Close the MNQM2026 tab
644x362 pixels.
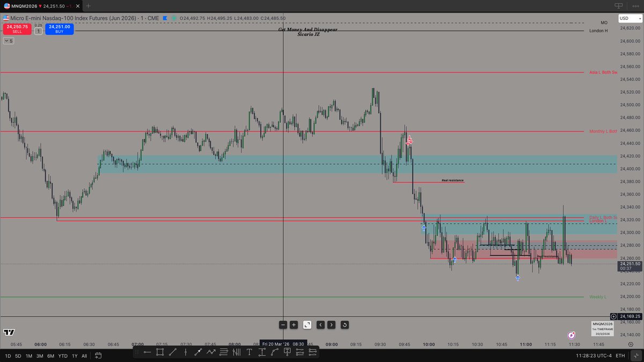click(x=77, y=5)
